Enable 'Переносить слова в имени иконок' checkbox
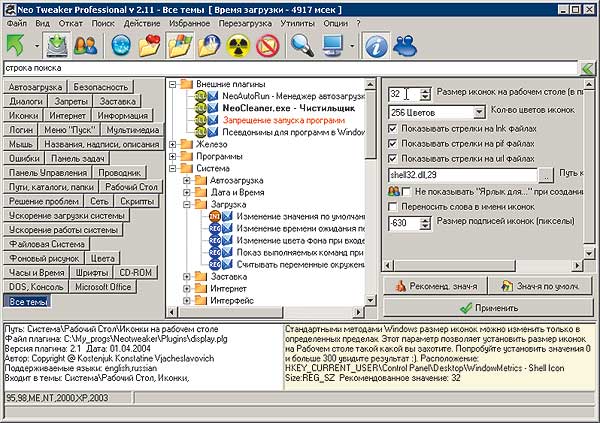Screen dimensions: 600x423 click(x=392, y=207)
